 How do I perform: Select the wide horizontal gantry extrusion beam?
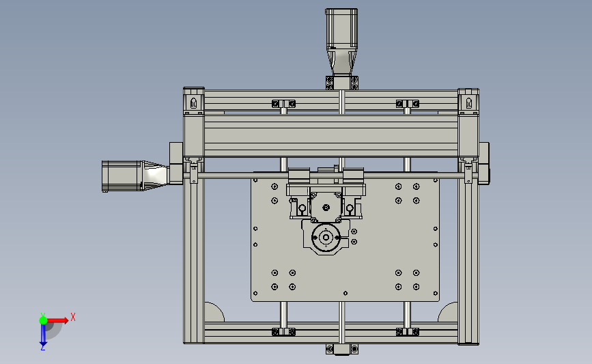pos(331,135)
